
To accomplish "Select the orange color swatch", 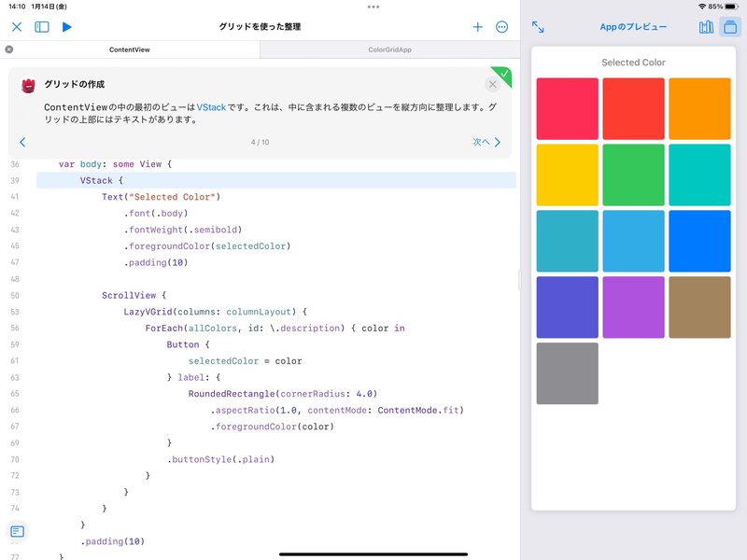I will (x=699, y=108).
